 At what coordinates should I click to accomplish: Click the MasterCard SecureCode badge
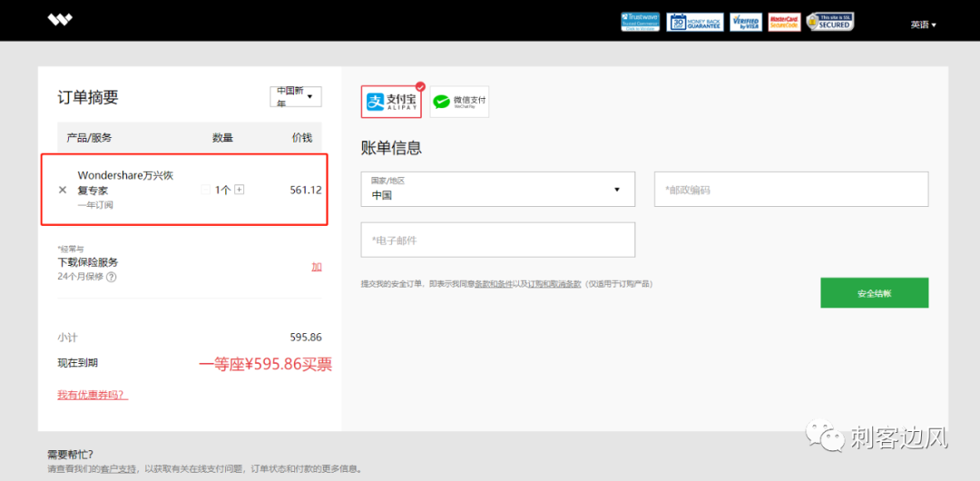point(784,22)
